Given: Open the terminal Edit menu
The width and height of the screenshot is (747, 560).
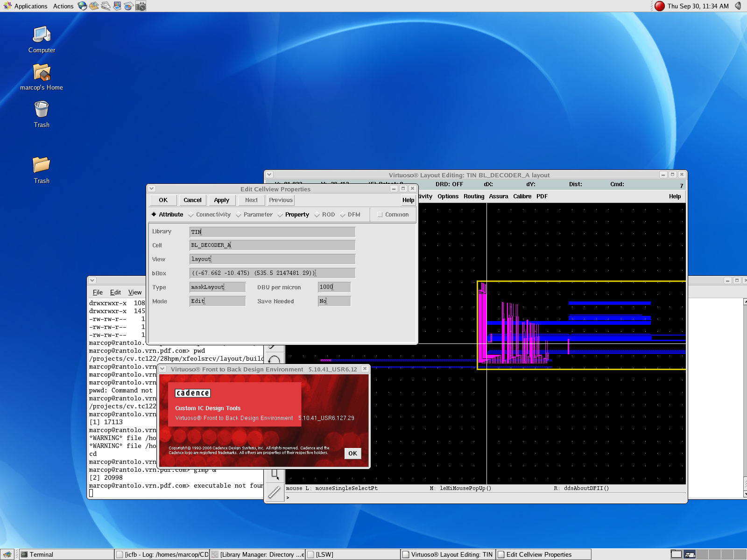Looking at the screenshot, I should (x=115, y=293).
